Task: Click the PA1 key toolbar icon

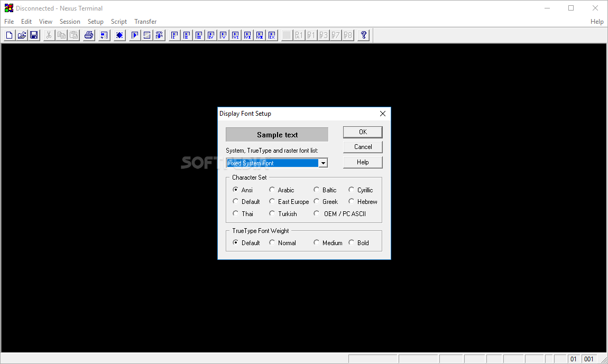Action: coord(299,35)
